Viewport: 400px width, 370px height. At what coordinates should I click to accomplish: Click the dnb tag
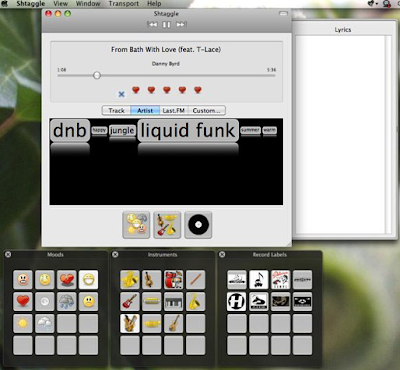[x=70, y=130]
